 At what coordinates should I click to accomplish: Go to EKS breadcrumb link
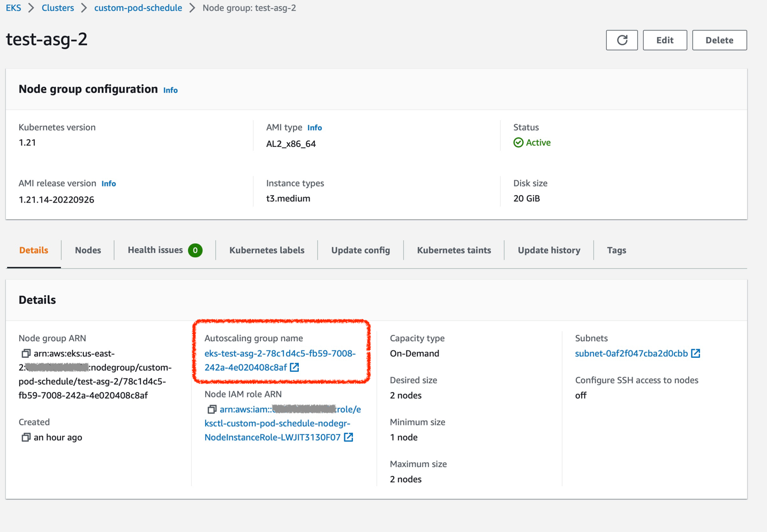[x=13, y=8]
